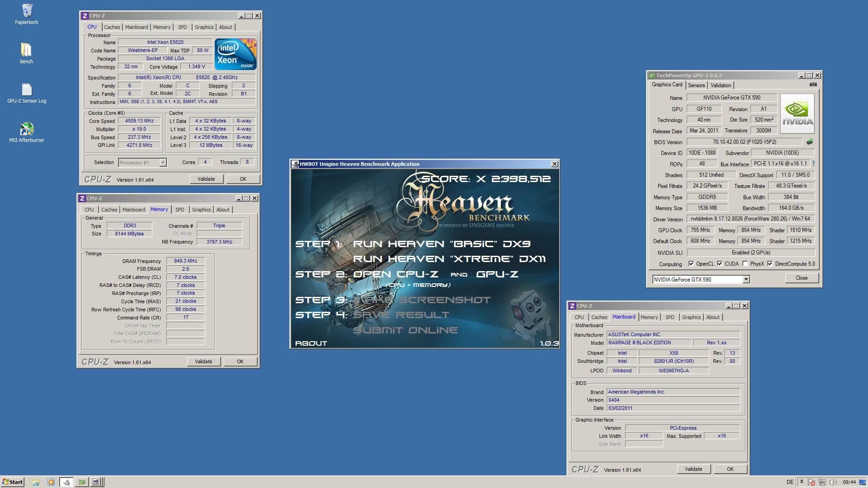868x488 pixels.
Task: Click Open CPU-Z in Heaven window
Action: point(396,274)
